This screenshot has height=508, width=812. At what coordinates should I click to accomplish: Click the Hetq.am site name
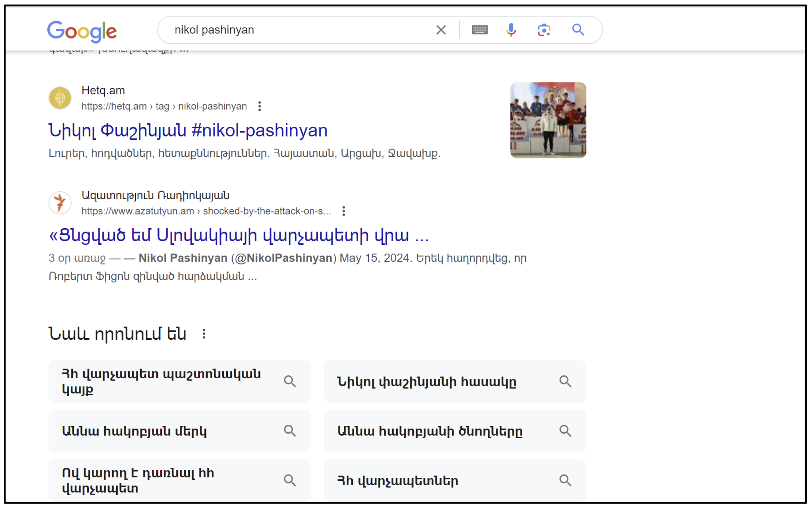pyautogui.click(x=103, y=90)
